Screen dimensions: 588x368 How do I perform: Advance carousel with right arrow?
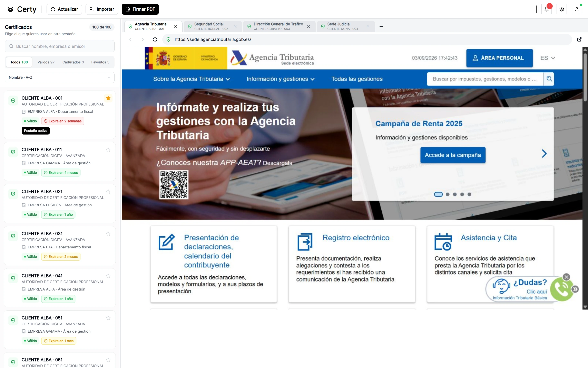544,154
